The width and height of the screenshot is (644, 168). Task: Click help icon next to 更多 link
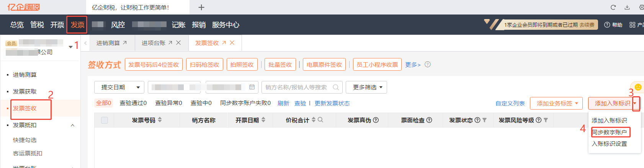tap(428, 65)
